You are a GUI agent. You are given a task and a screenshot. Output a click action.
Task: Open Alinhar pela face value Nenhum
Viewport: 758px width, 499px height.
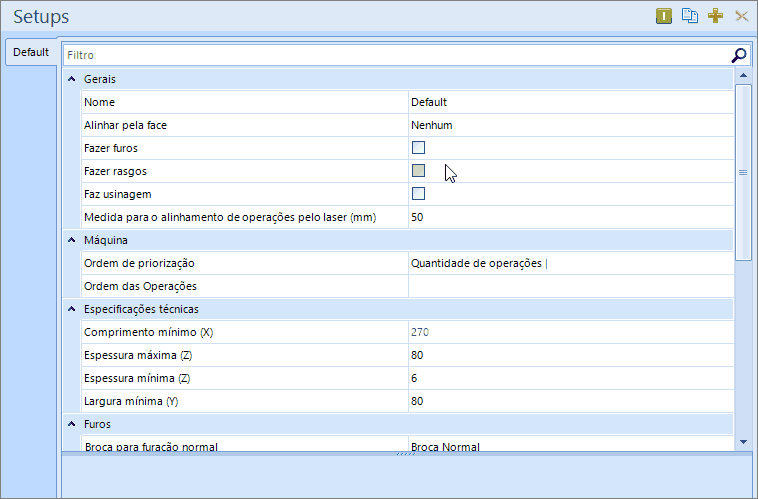pyautogui.click(x=570, y=125)
